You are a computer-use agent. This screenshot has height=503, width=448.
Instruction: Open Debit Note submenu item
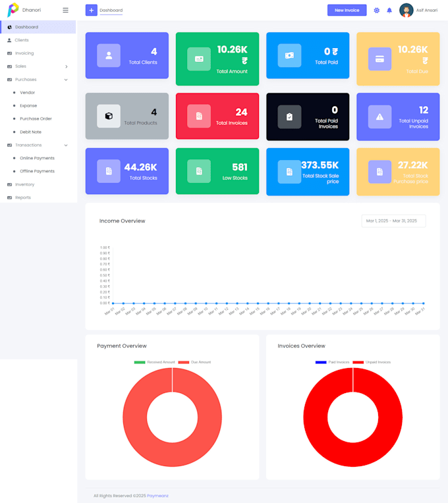[30, 132]
